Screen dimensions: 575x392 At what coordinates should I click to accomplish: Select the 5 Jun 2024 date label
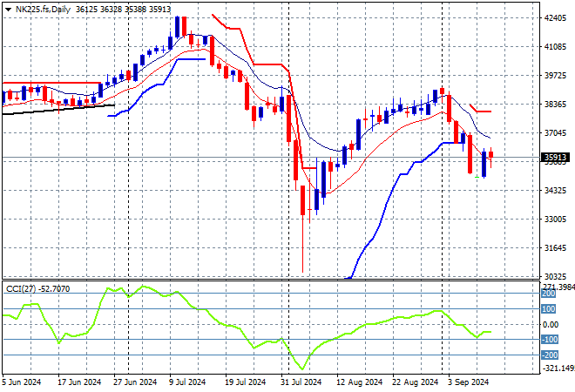pos(23,382)
